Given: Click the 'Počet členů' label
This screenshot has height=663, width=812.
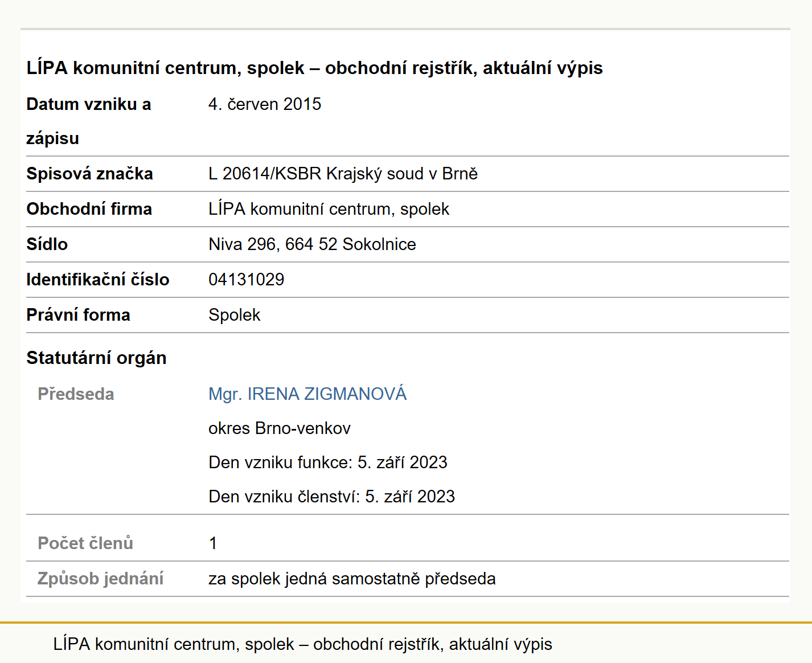Looking at the screenshot, I should point(85,543).
